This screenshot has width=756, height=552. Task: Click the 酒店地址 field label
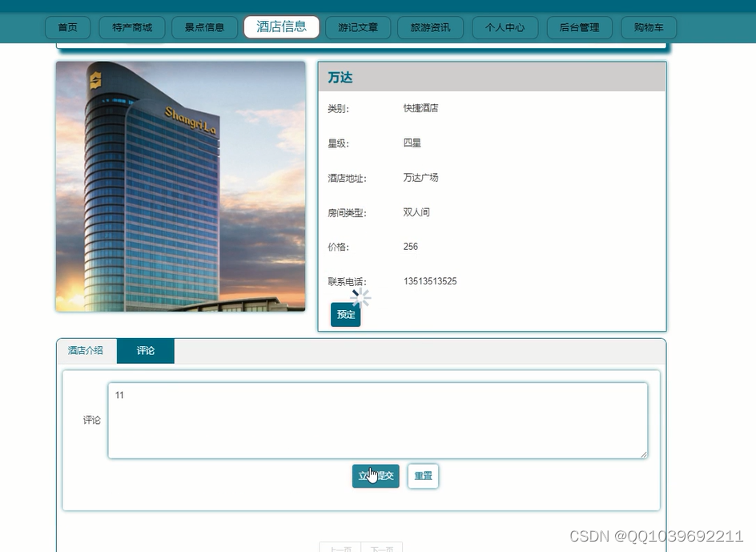coord(347,178)
